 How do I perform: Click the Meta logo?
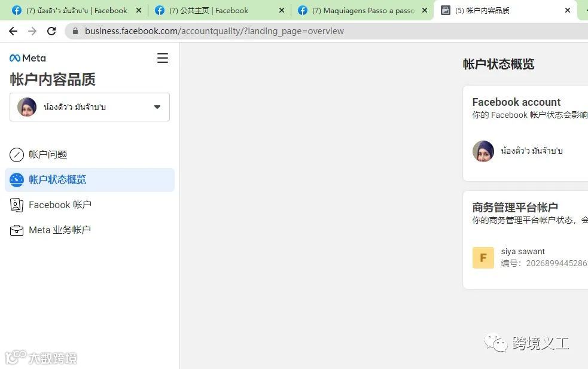pyautogui.click(x=28, y=58)
